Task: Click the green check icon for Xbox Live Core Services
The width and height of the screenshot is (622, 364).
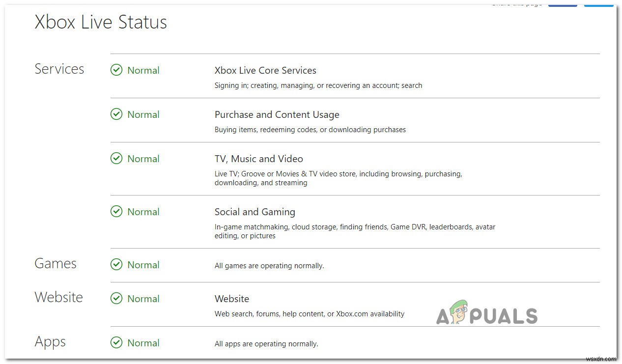Action: coord(116,70)
